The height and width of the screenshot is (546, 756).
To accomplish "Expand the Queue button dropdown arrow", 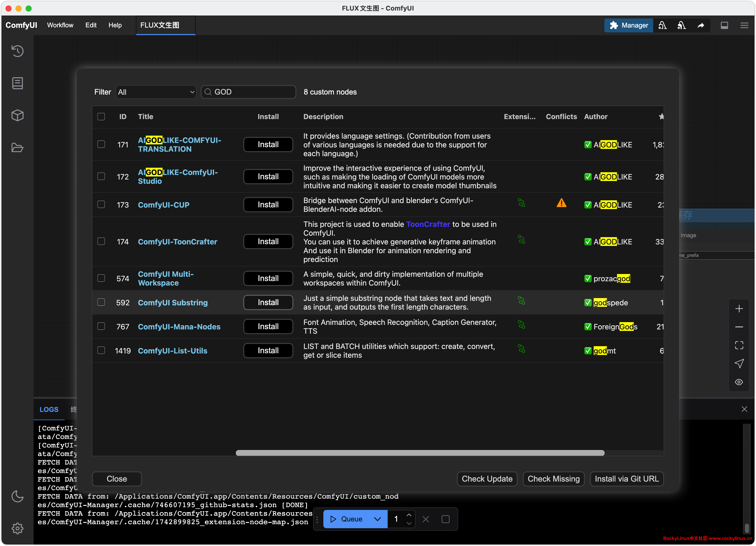I will coord(377,519).
